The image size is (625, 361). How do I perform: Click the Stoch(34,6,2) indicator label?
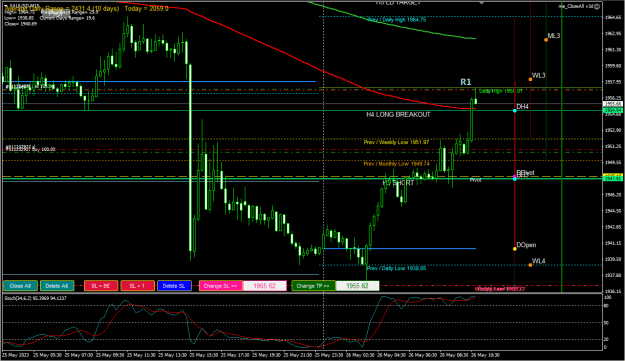coord(35,298)
